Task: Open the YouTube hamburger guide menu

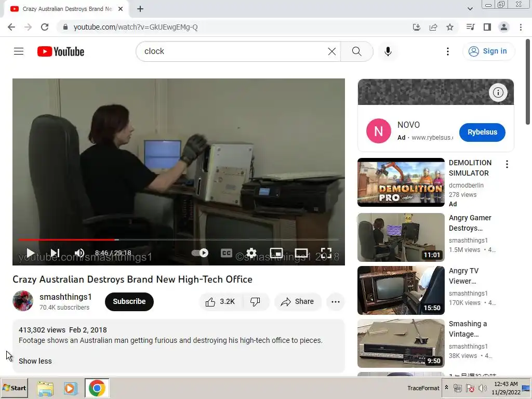Action: point(19,51)
